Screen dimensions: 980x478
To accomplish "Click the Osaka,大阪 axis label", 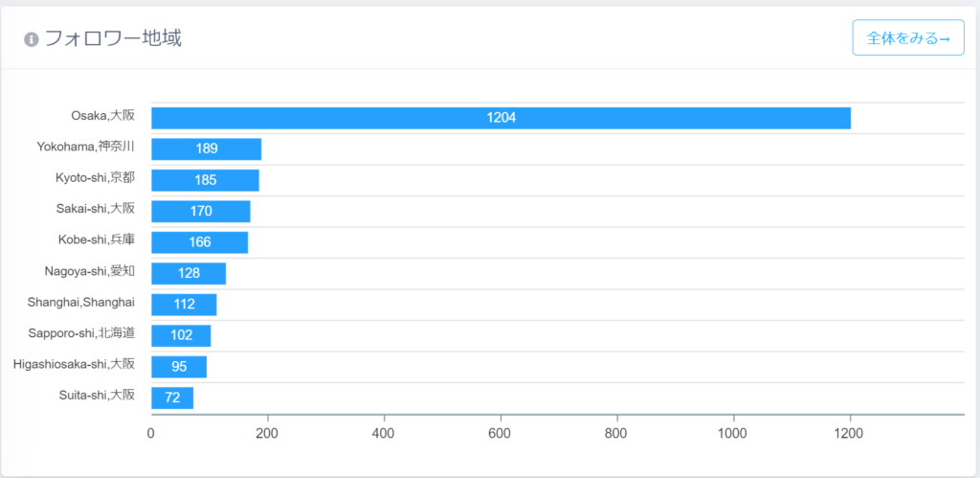I will click(102, 116).
